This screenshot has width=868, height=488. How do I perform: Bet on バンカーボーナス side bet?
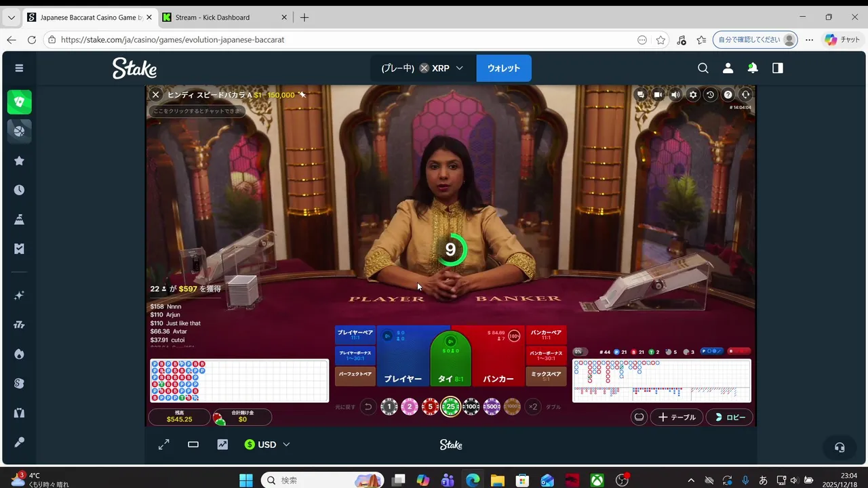(546, 355)
